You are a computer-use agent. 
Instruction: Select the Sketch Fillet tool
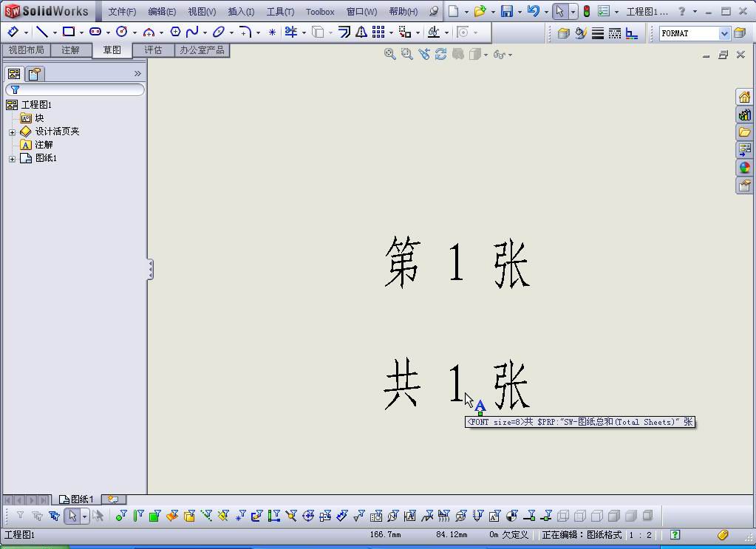point(245,33)
